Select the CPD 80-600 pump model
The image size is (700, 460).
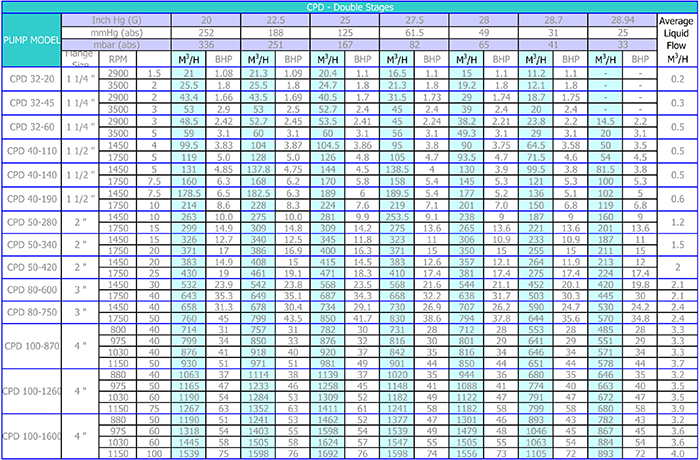click(32, 290)
